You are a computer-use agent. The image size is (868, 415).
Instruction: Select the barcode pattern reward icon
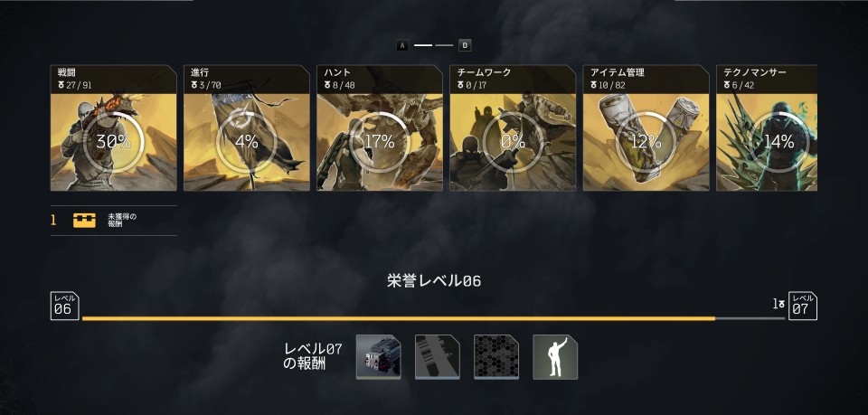(x=438, y=357)
